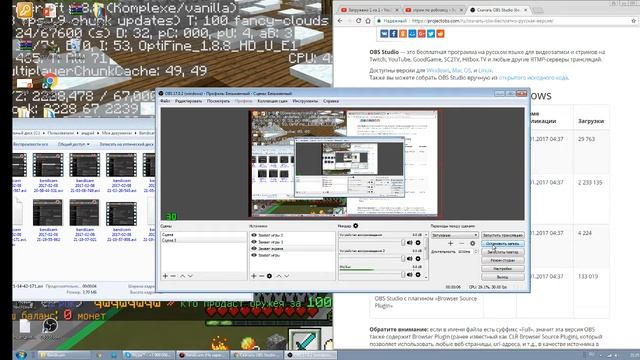Open the Инструменты menu in OBS
The width and height of the screenshot is (640, 360).
pos(305,101)
